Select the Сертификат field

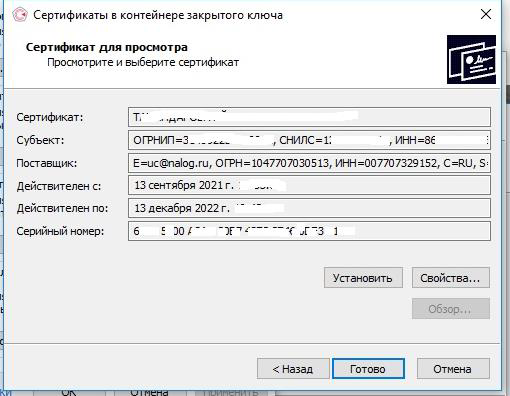(x=309, y=117)
